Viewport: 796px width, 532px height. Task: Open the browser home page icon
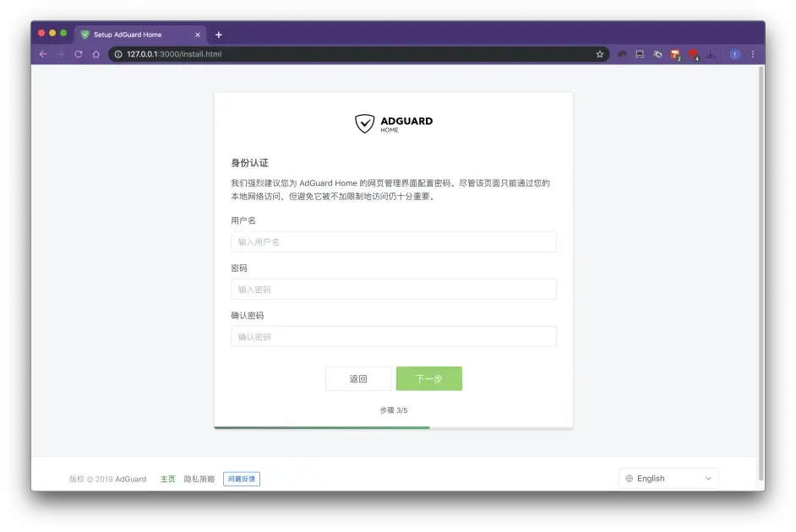point(96,54)
